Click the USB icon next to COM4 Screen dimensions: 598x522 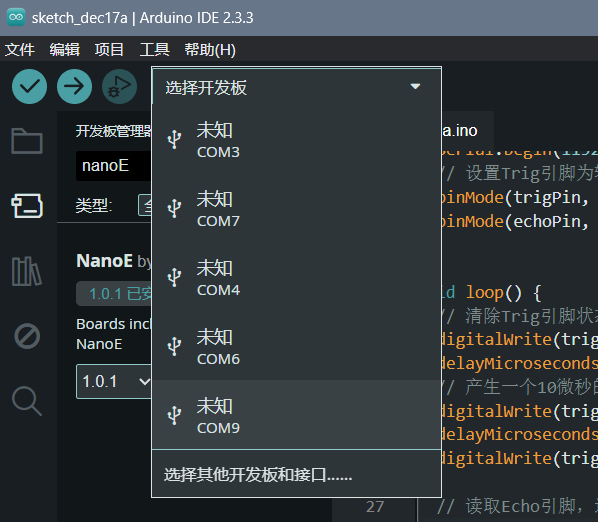point(174,277)
